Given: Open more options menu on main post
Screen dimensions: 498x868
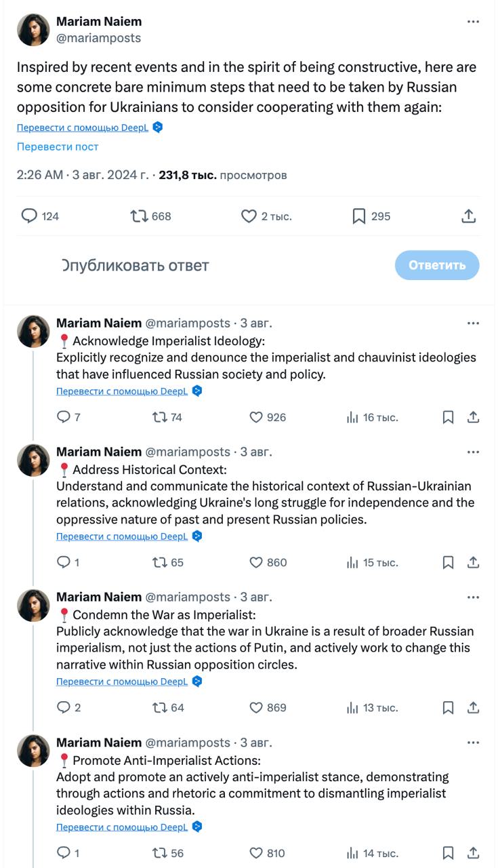Looking at the screenshot, I should pos(473,22).
